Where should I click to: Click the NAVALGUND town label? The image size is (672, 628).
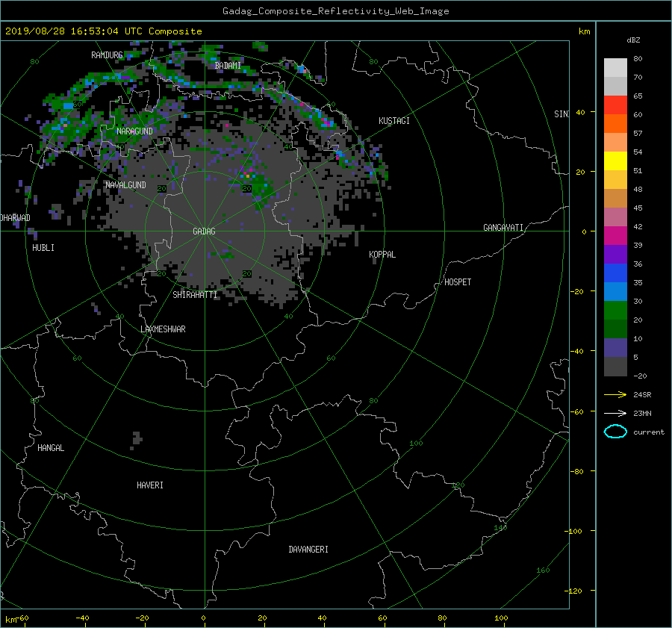[125, 185]
